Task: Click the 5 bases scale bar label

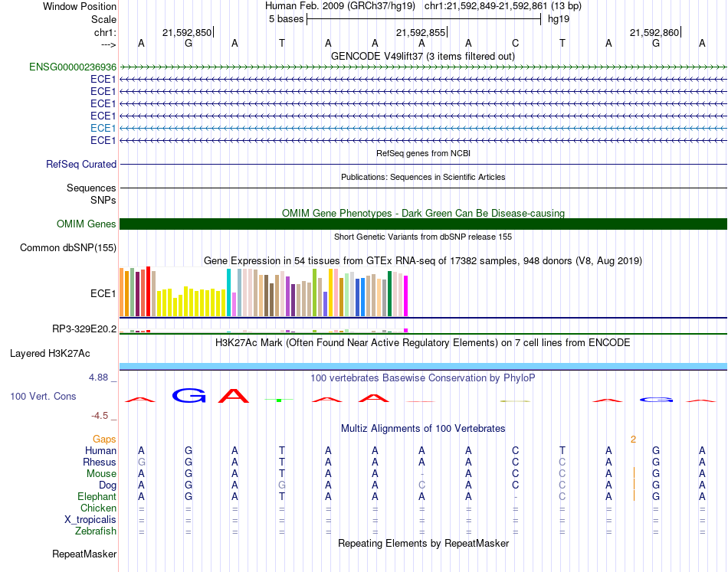Action: coord(286,19)
